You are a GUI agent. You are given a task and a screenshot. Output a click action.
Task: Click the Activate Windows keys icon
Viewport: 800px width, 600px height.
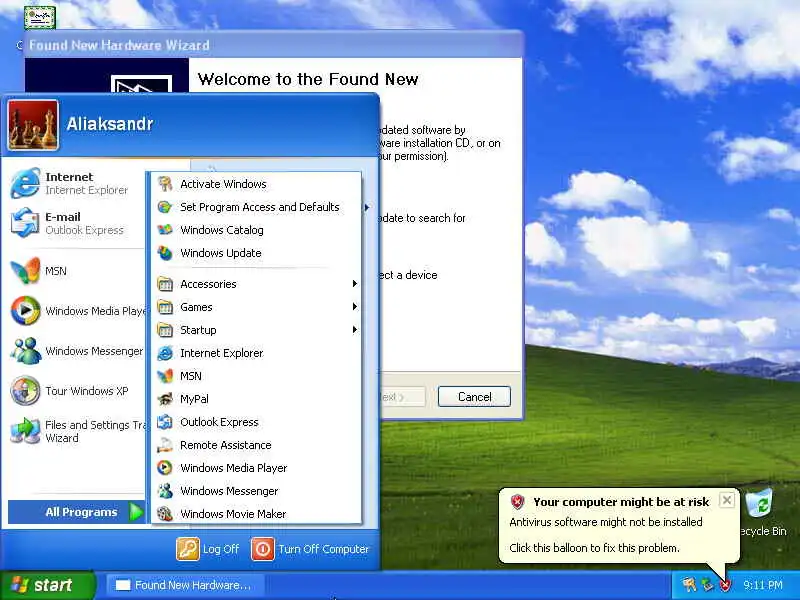pos(165,184)
